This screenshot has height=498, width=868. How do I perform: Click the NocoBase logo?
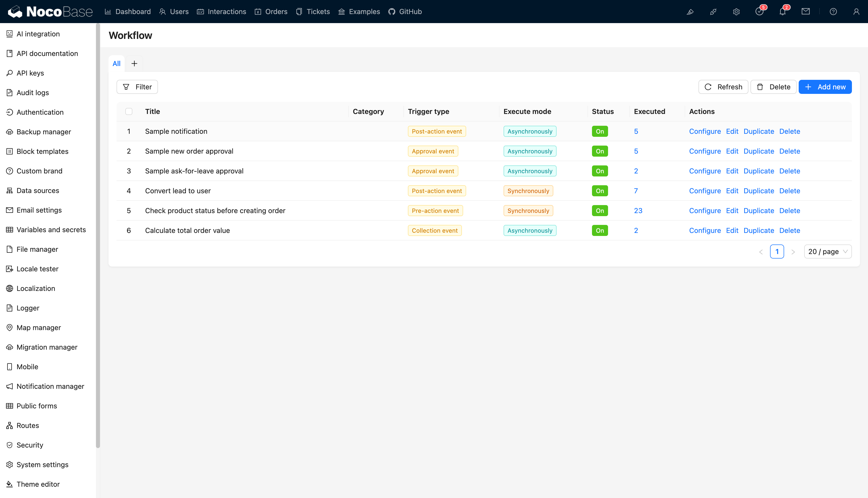50,12
